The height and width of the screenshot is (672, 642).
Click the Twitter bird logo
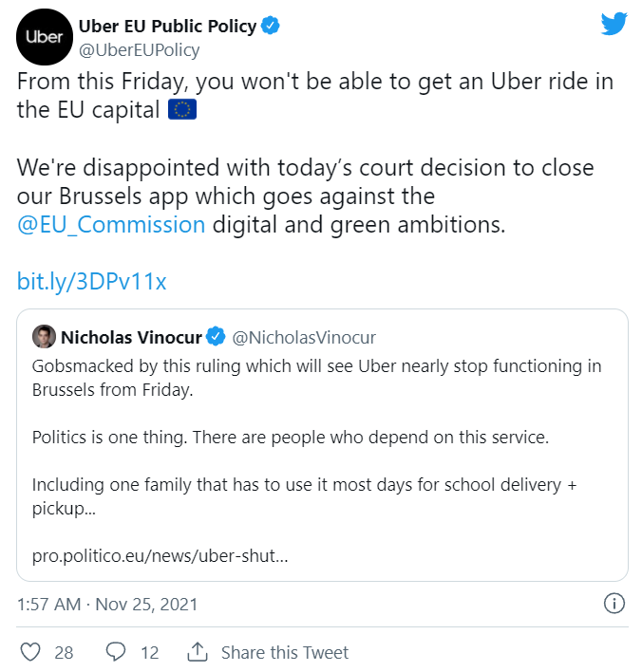pyautogui.click(x=615, y=25)
